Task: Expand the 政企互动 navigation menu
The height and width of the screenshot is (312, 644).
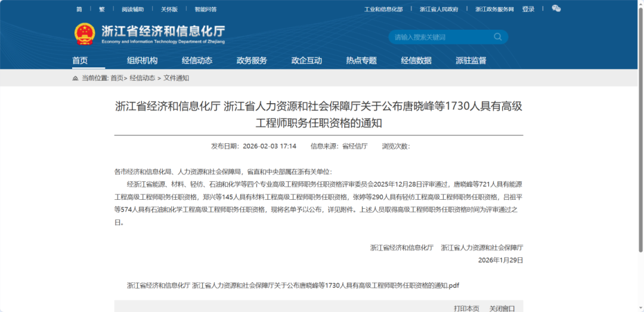Action: [306, 60]
